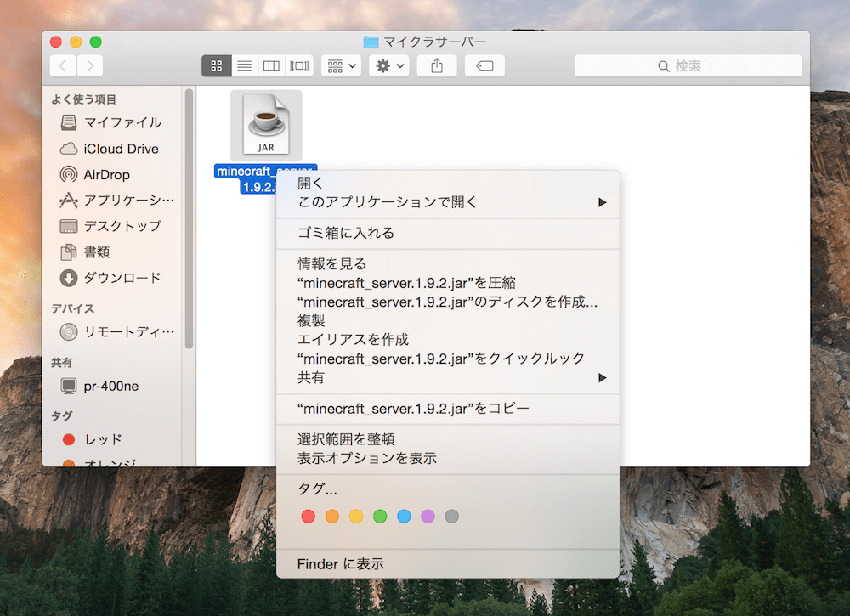
Task: Select the pr-400ne shared computer
Action: tap(113, 386)
